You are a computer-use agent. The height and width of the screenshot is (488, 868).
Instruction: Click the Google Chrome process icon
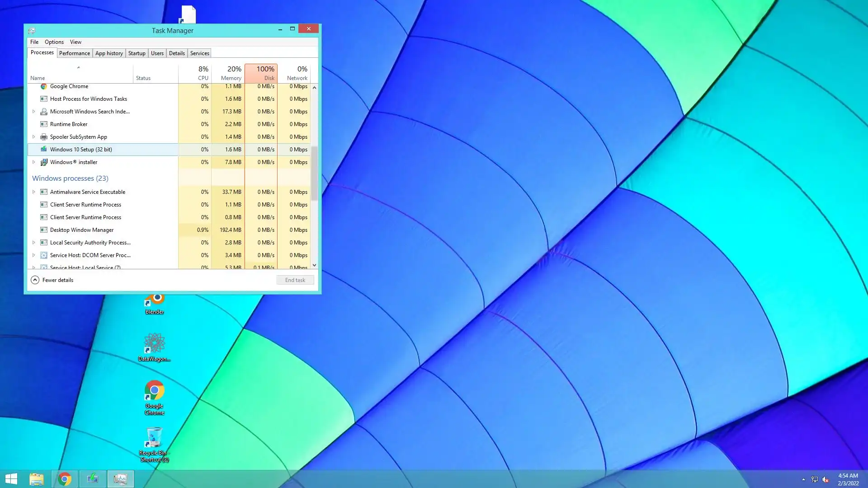pos(44,86)
